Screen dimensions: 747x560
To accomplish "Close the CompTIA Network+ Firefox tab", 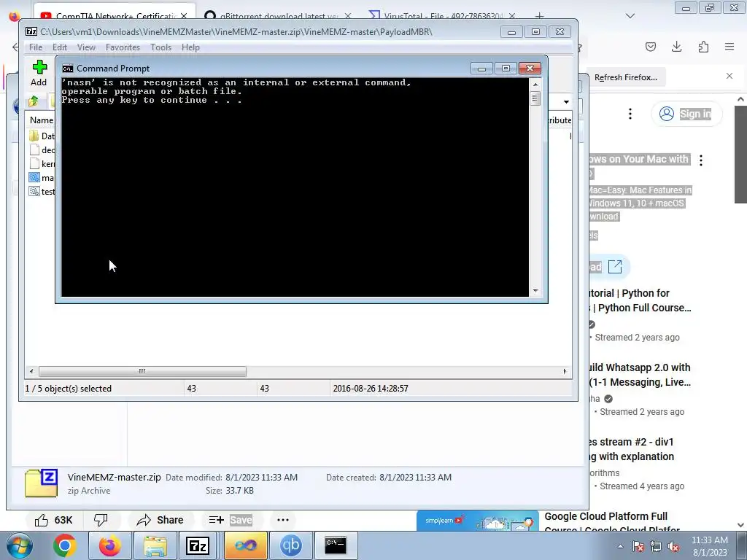I will (x=184, y=16).
